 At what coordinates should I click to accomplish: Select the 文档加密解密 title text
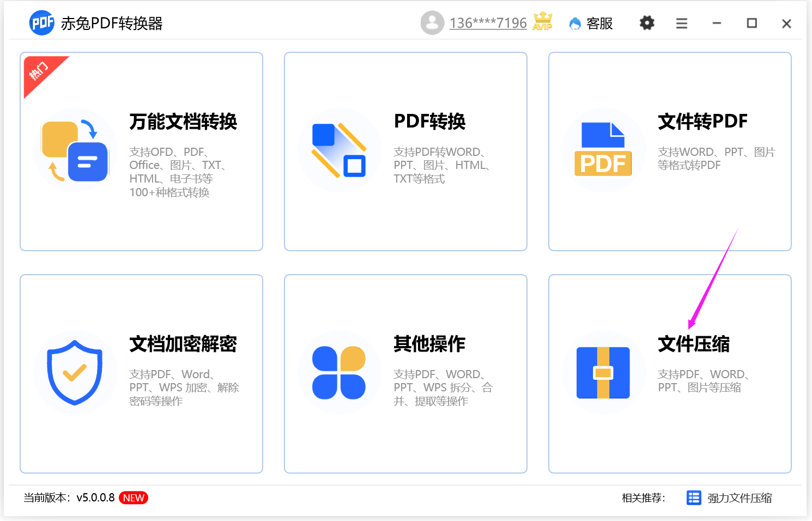tap(183, 343)
